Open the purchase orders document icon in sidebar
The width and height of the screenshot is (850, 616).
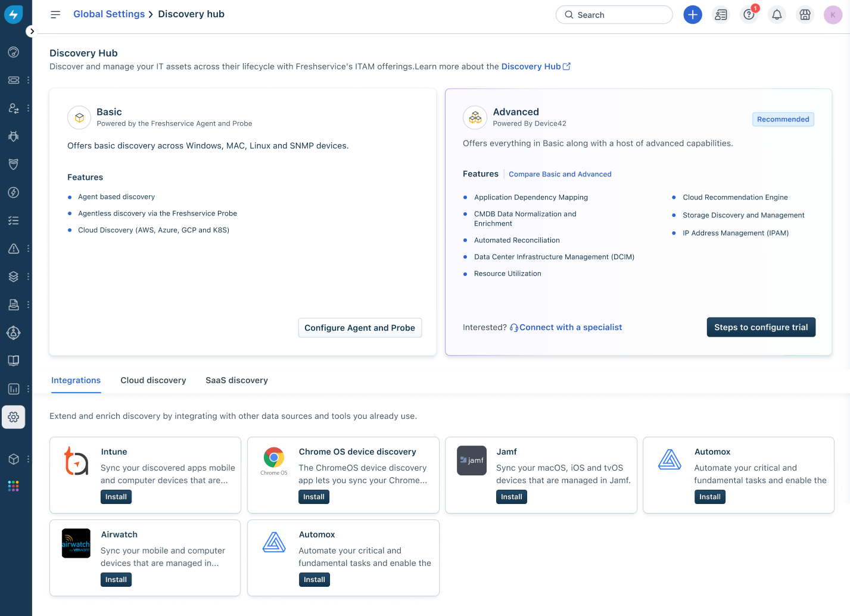coord(14,304)
